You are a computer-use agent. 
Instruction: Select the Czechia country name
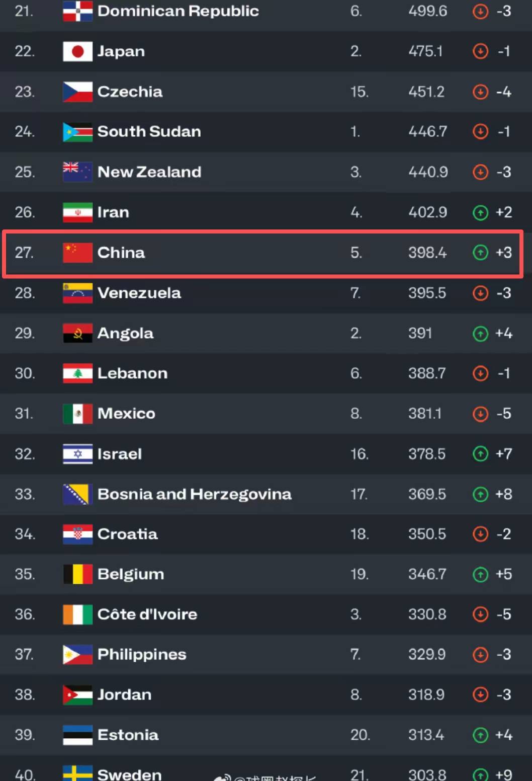(130, 92)
